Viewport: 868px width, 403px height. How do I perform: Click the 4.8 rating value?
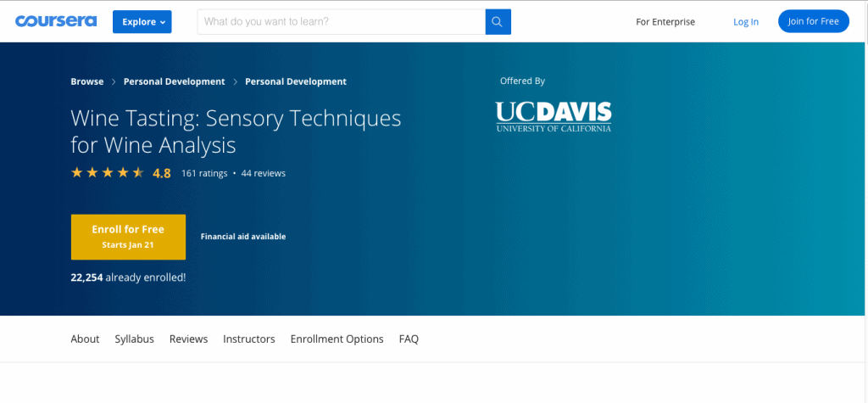coord(162,173)
